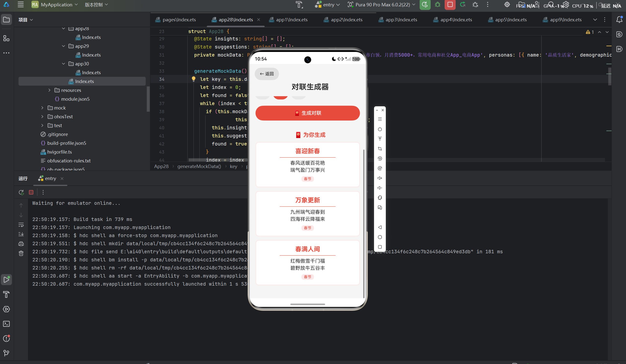Increase emulator volume
Image resolution: width=626 pixels, height=364 pixels.
point(380,178)
